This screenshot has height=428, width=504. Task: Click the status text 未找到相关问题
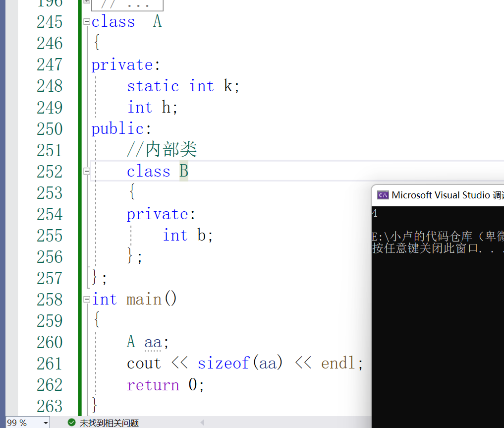click(110, 423)
